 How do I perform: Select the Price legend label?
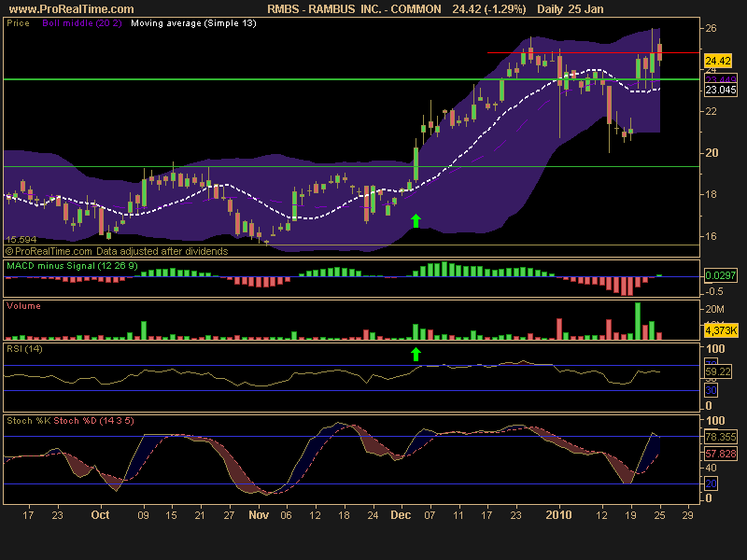[18, 23]
